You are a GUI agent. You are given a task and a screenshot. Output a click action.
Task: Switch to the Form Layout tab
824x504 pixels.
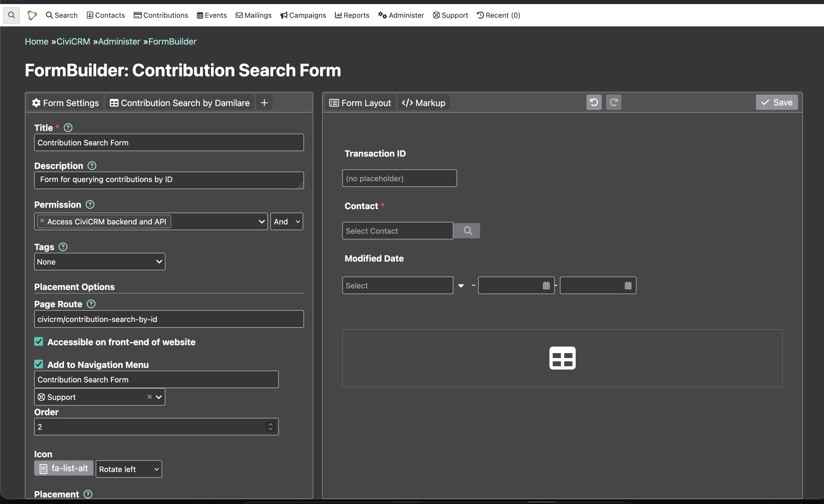pyautogui.click(x=360, y=102)
